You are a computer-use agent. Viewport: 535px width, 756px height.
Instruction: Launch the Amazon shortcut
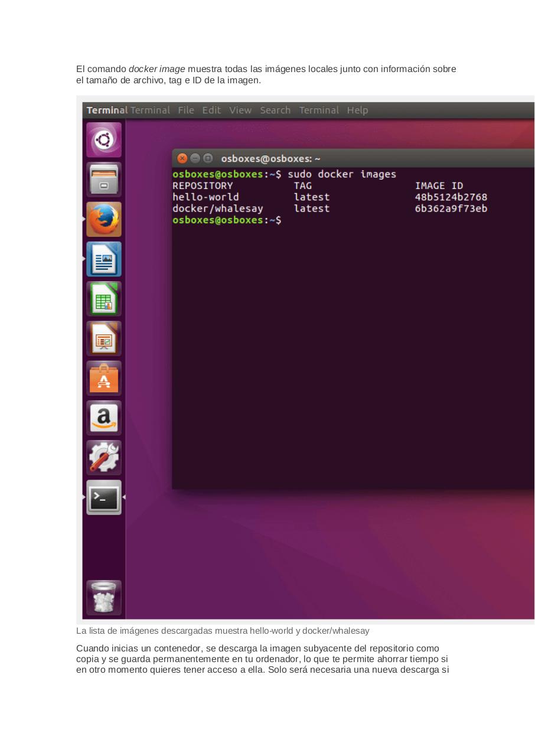tap(103, 418)
